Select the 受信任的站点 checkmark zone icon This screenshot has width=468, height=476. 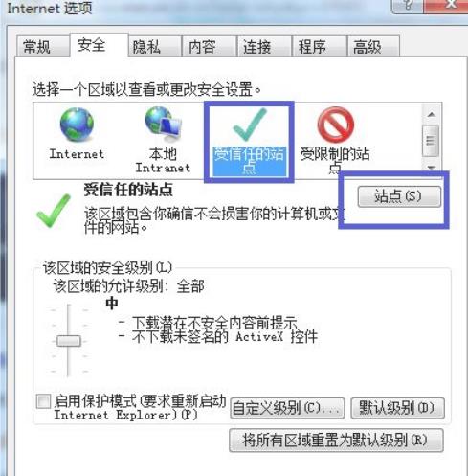[250, 125]
